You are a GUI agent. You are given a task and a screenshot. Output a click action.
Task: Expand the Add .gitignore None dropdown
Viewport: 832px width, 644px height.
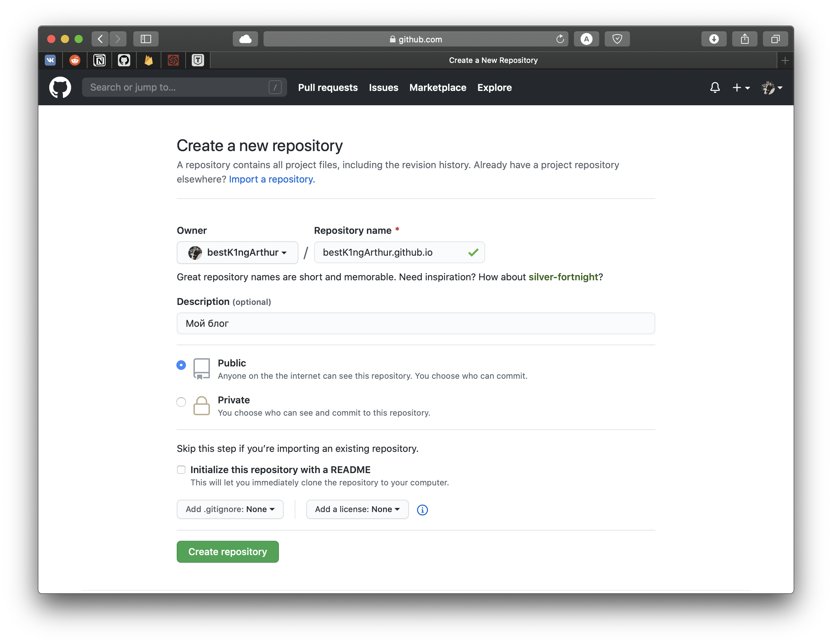click(229, 509)
